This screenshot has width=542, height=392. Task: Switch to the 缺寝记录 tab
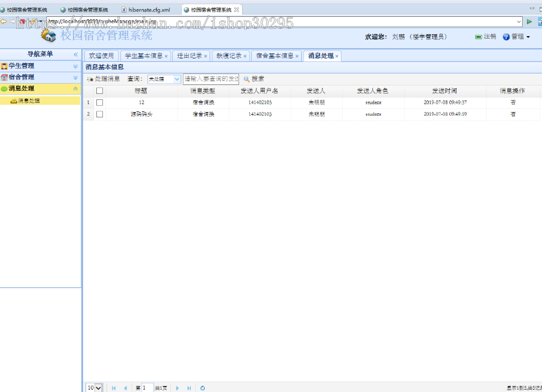coord(229,55)
